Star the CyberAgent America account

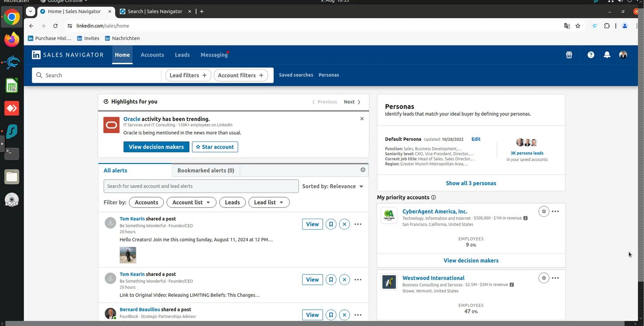[544, 211]
